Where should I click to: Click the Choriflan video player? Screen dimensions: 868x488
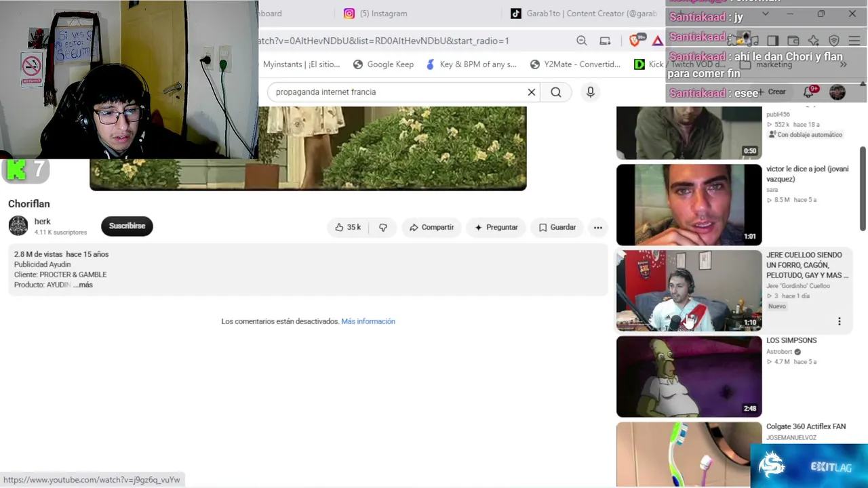308,148
